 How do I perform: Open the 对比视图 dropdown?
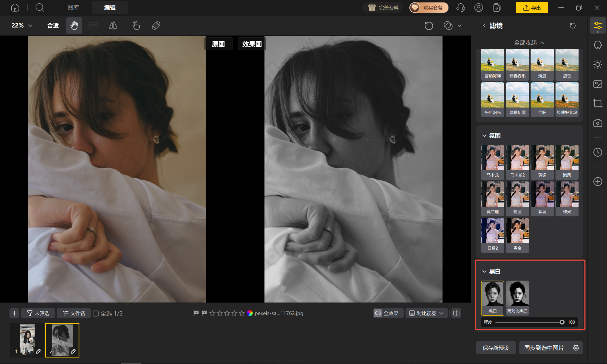[x=427, y=313]
